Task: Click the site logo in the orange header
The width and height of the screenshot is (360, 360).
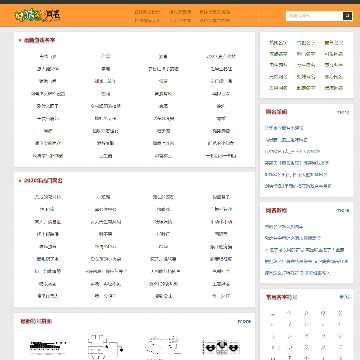Action: (x=38, y=15)
